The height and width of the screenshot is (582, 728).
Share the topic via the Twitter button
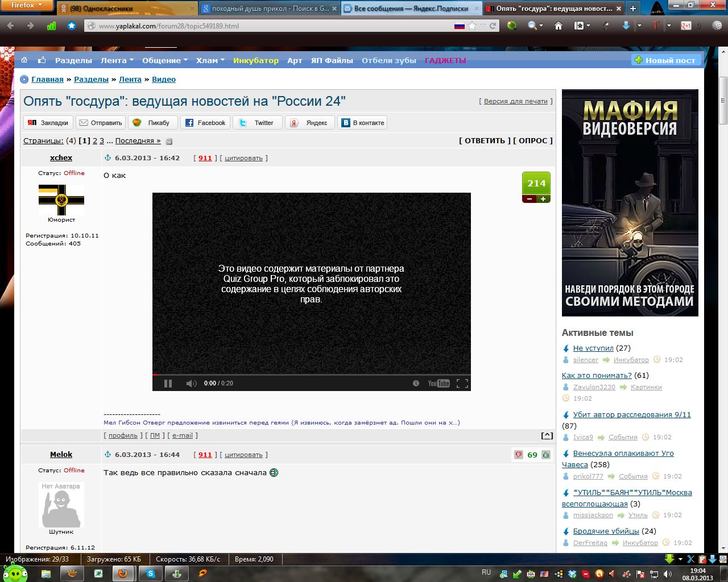tap(257, 123)
